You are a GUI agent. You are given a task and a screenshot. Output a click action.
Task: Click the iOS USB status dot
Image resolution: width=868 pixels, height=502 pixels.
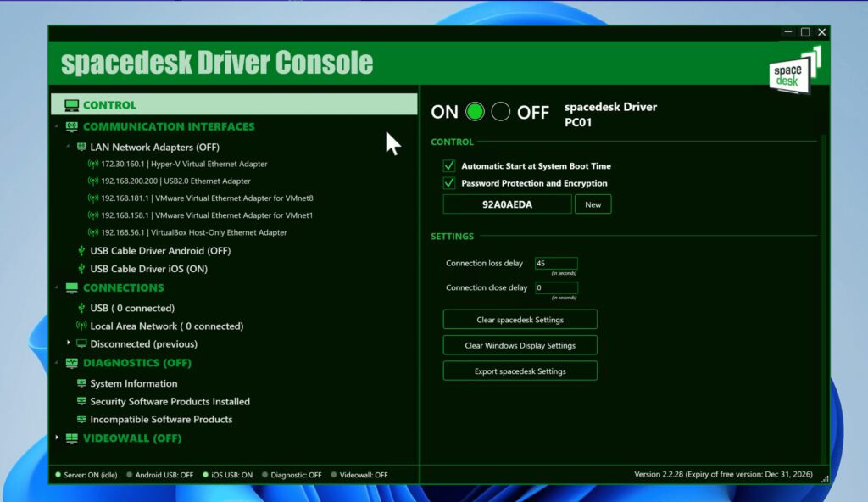(x=205, y=475)
